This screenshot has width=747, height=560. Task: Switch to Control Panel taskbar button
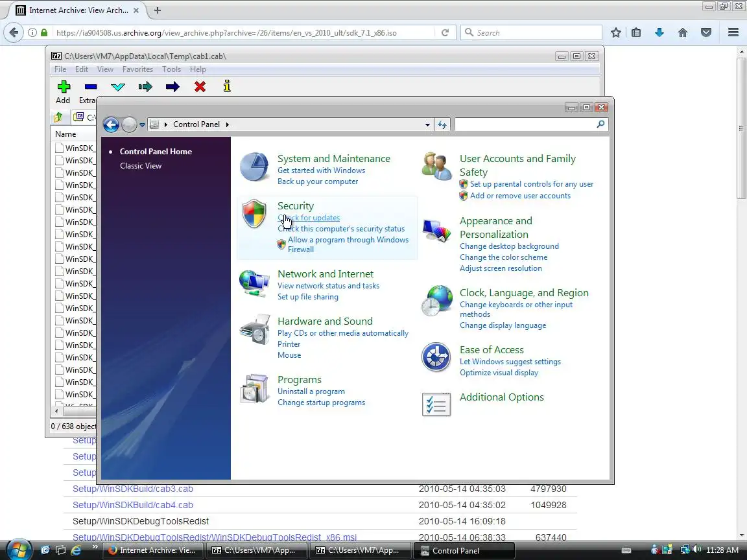[x=464, y=550]
